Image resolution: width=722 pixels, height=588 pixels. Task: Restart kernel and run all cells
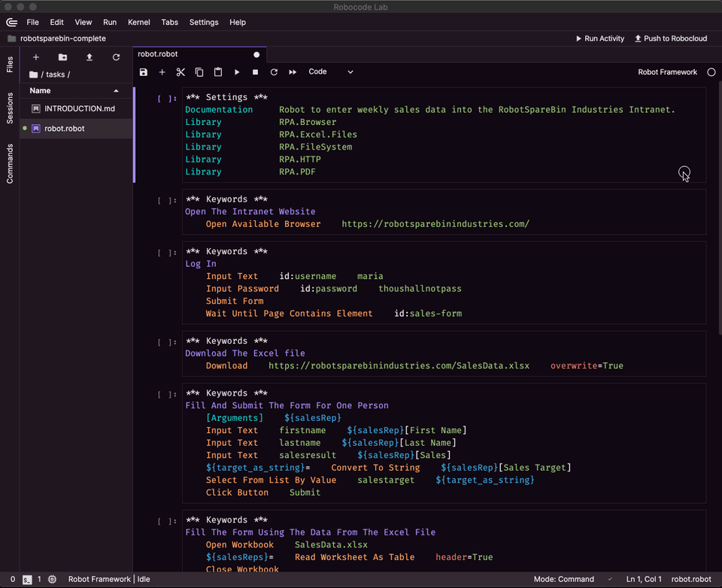click(293, 72)
